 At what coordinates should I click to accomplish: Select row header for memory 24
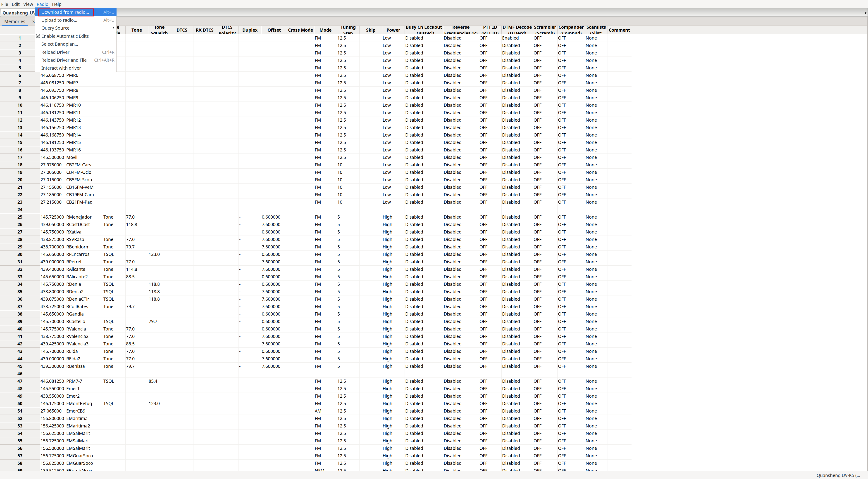pyautogui.click(x=20, y=209)
